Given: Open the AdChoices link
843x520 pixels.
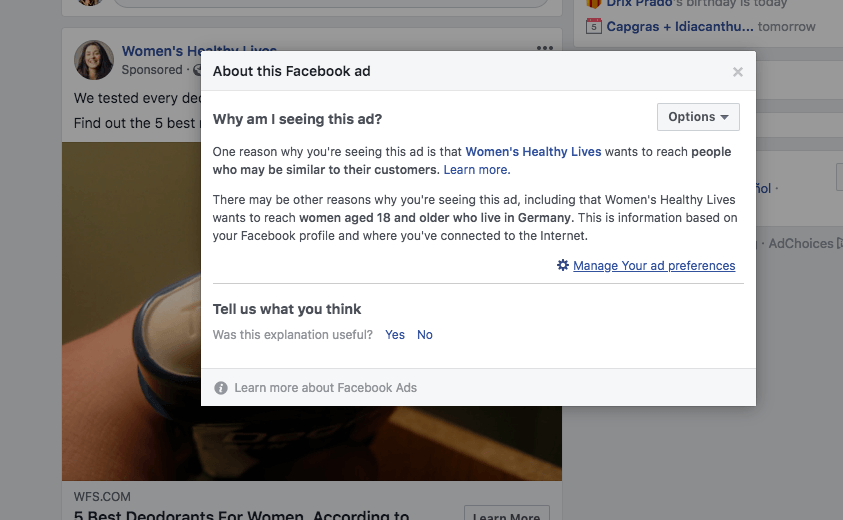Looking at the screenshot, I should pos(801,244).
